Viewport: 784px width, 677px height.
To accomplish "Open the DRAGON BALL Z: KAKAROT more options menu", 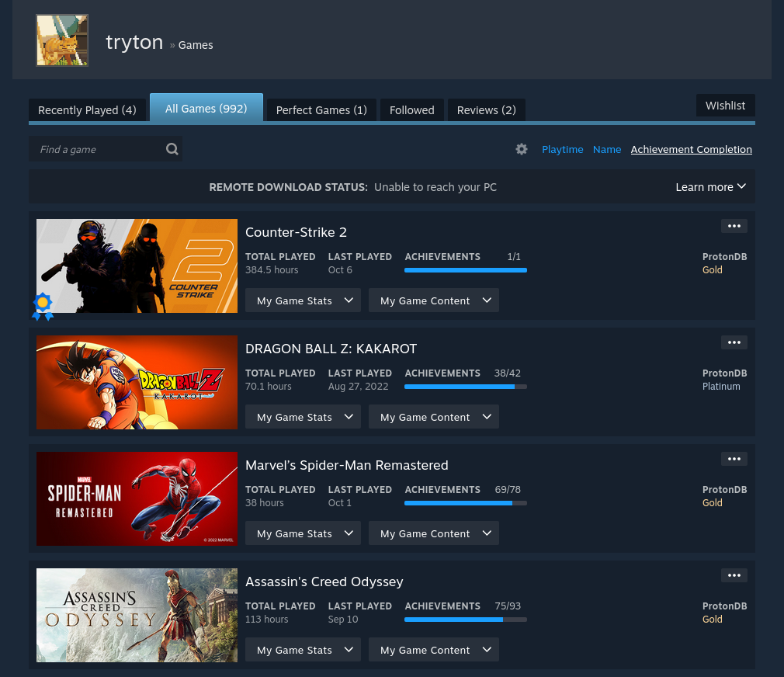I will (734, 342).
